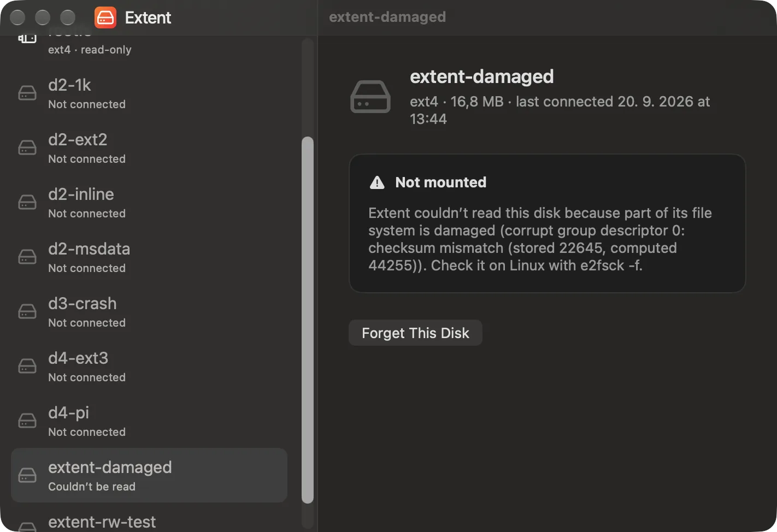Click "Not connected" under d4-pi
The width and height of the screenshot is (777, 532).
[x=87, y=432]
